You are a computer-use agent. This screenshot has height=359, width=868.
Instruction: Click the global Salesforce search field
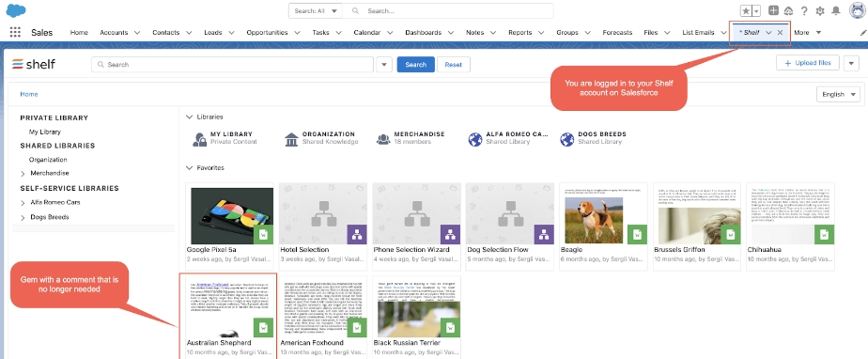pos(448,10)
